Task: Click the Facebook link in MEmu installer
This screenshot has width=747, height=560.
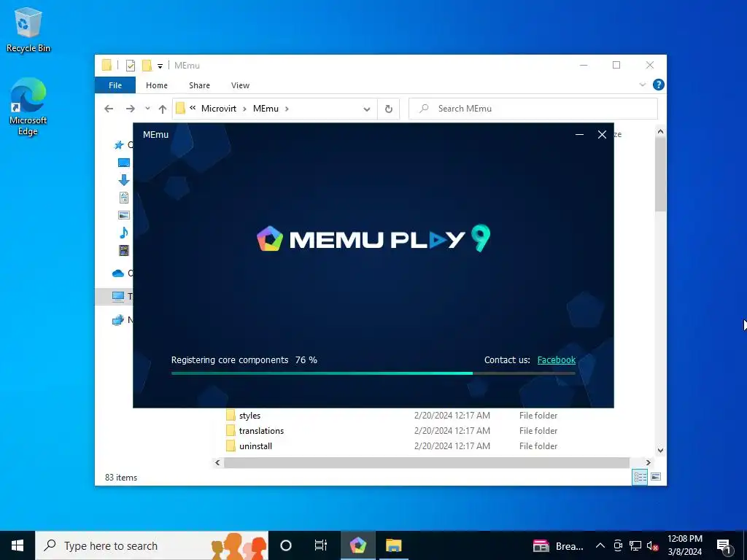Action: pos(556,360)
